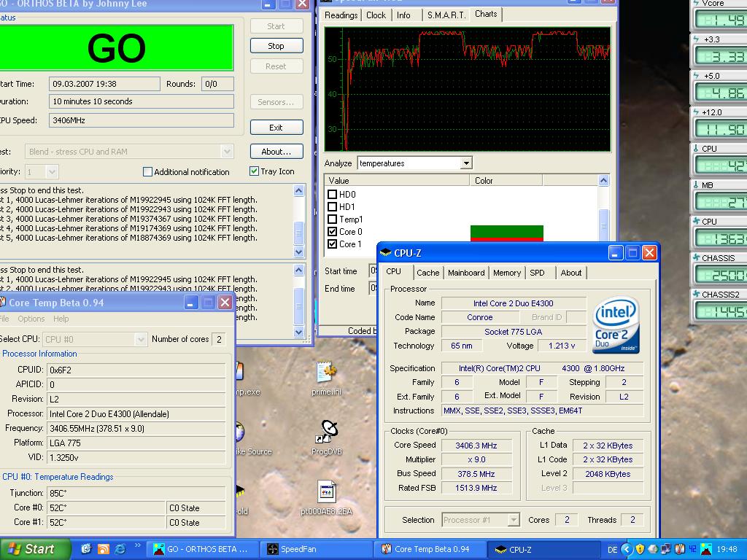Open Help menu in Core Temp
The image size is (747, 560).
[x=61, y=319]
